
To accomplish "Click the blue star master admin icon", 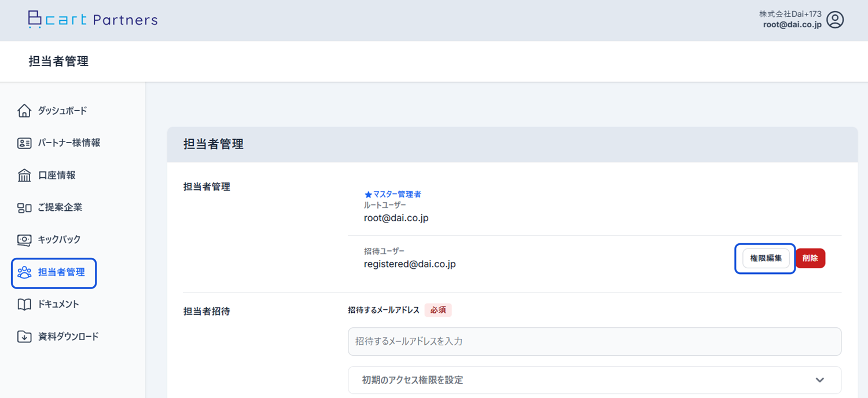I will [368, 195].
